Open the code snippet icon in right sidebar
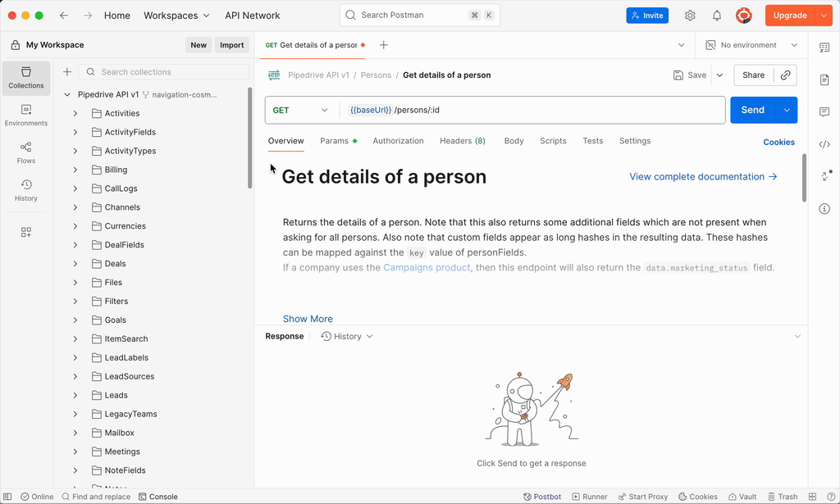 824,144
